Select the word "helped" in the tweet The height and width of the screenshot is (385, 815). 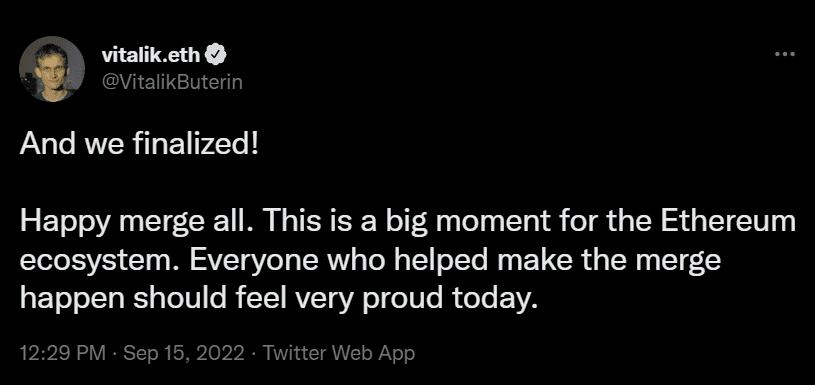pyautogui.click(x=441, y=262)
